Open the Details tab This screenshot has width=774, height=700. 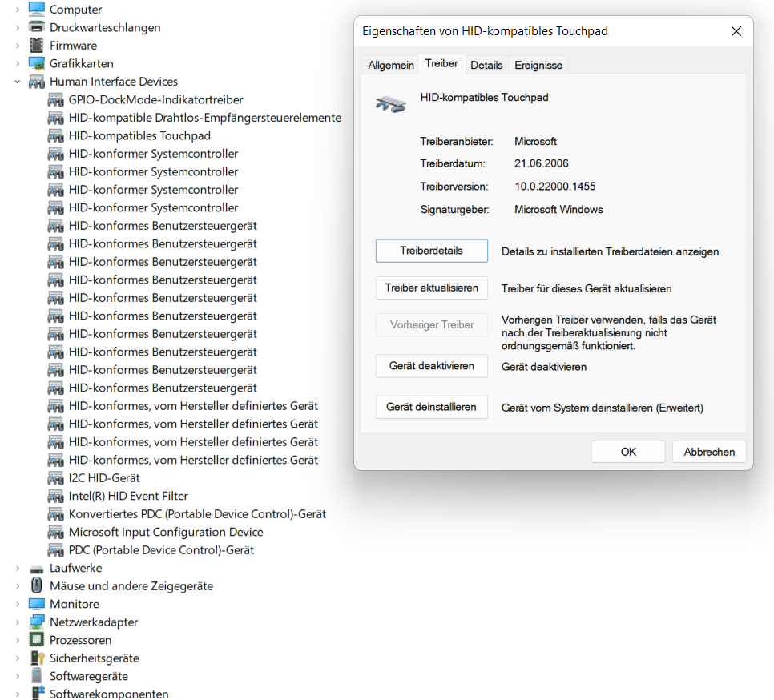(x=486, y=65)
